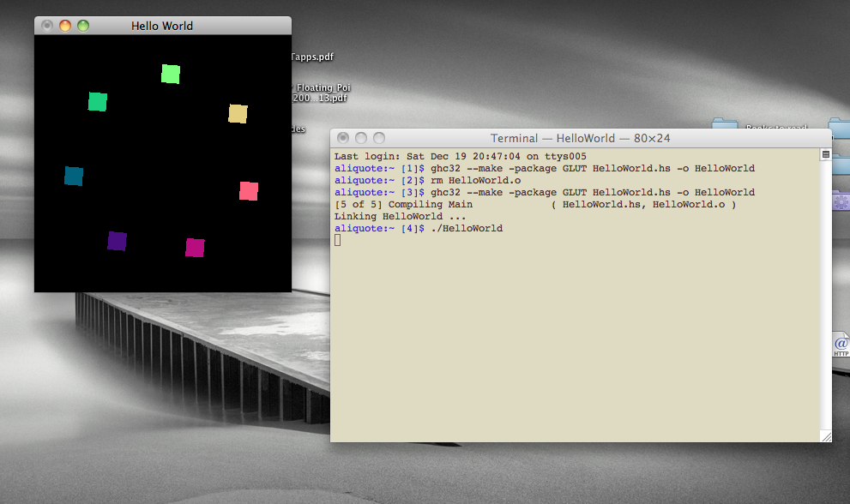This screenshot has width=850, height=504.
Task: Click the Terminal cursor on the empty line
Action: pyautogui.click(x=338, y=240)
